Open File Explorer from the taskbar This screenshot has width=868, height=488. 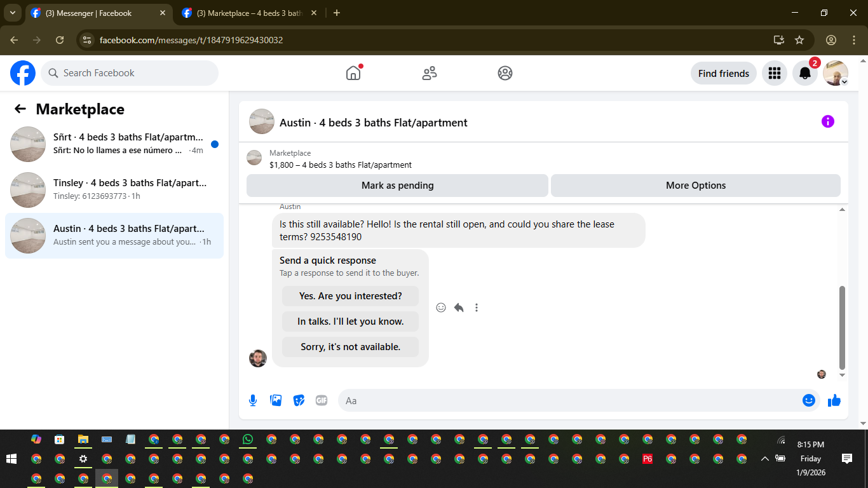[83, 439]
